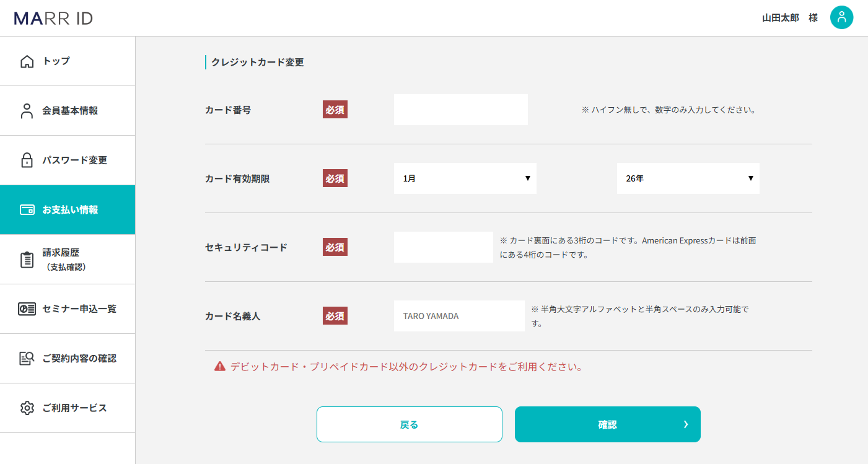Click the red デビットカード・プリペイドカード warning text

407,367
